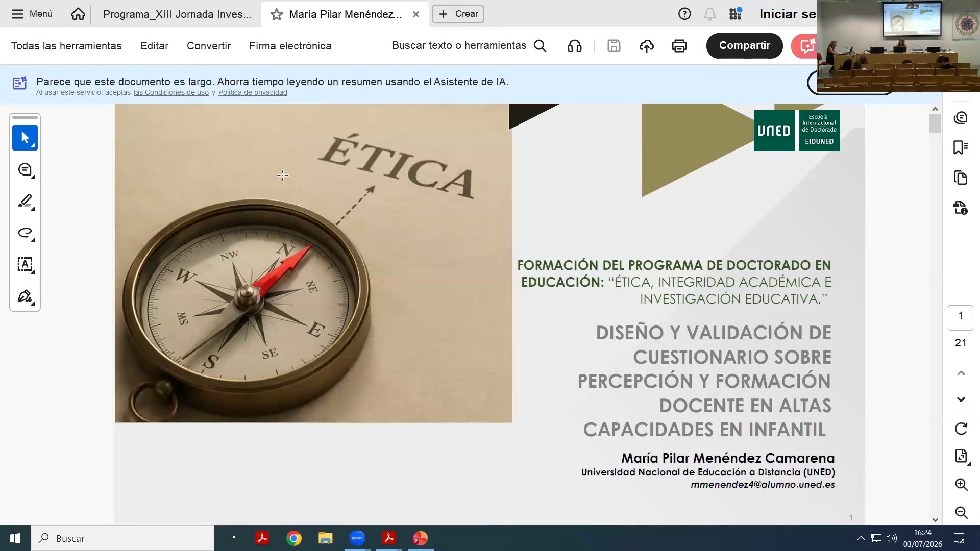Image resolution: width=980 pixels, height=551 pixels.
Task: Open the page display options icon
Action: coord(961,456)
